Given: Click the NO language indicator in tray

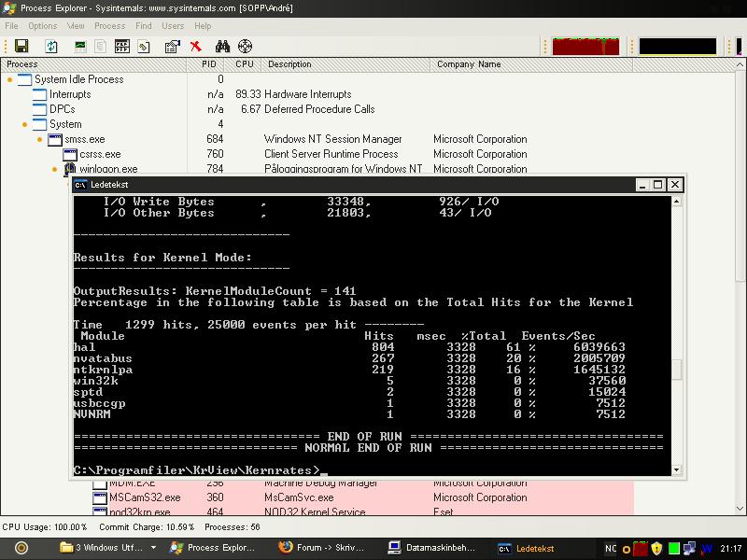Looking at the screenshot, I should (x=611, y=549).
